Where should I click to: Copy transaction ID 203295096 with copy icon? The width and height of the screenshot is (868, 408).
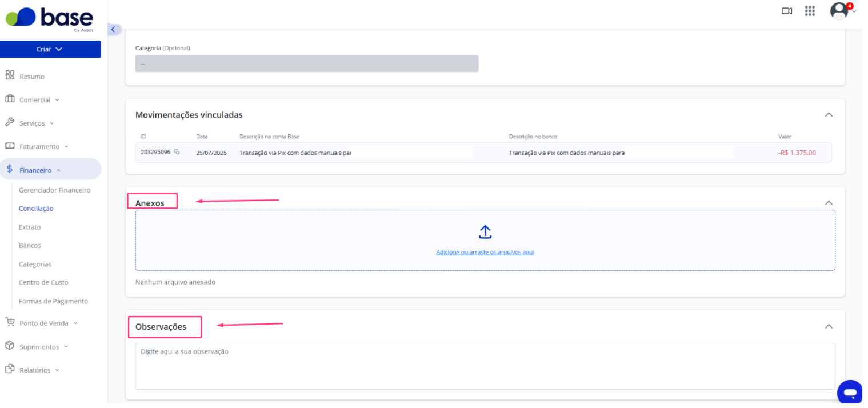(177, 152)
